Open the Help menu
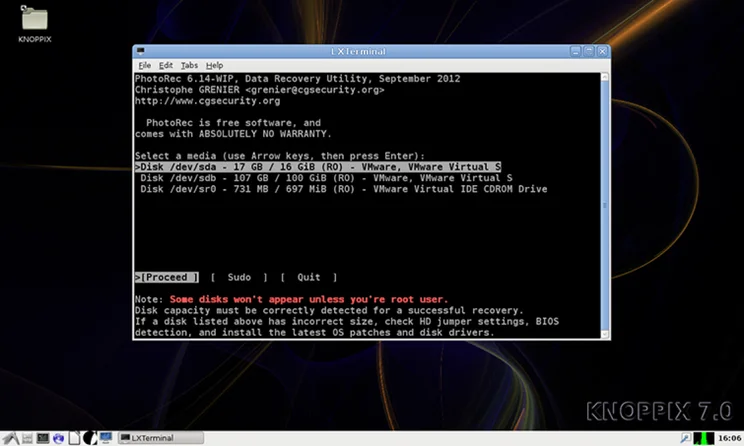Image resolution: width=744 pixels, height=446 pixels. point(214,65)
